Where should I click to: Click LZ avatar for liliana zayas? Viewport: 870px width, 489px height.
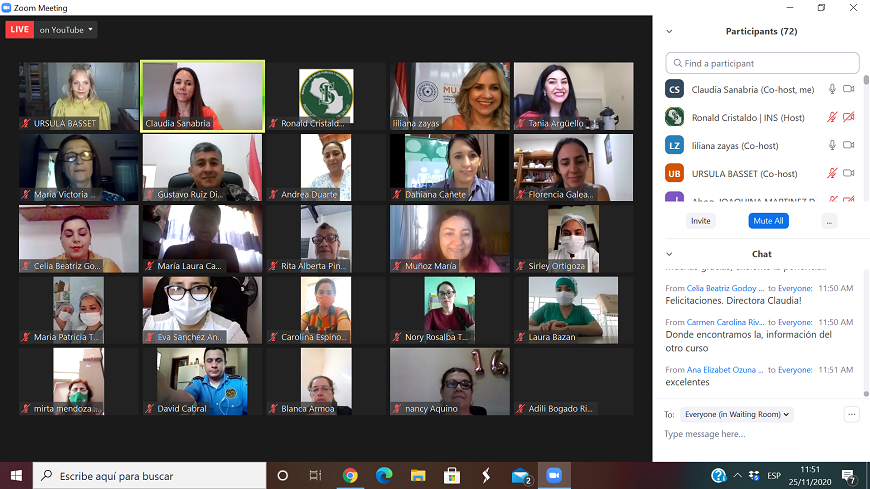pyautogui.click(x=674, y=145)
